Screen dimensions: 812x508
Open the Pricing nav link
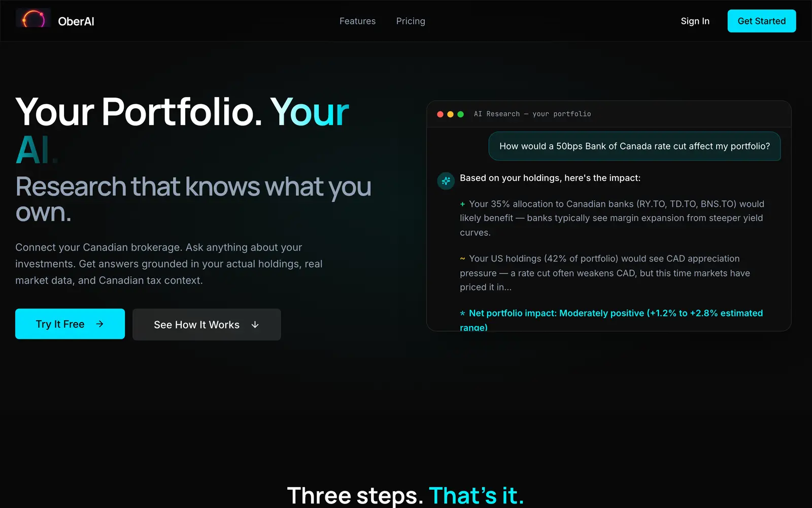(x=411, y=21)
